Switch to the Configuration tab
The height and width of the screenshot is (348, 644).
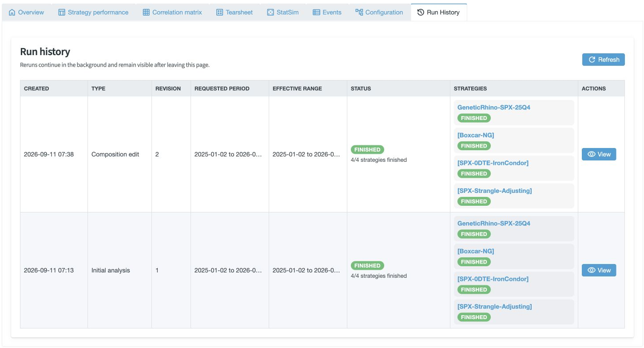pyautogui.click(x=379, y=12)
